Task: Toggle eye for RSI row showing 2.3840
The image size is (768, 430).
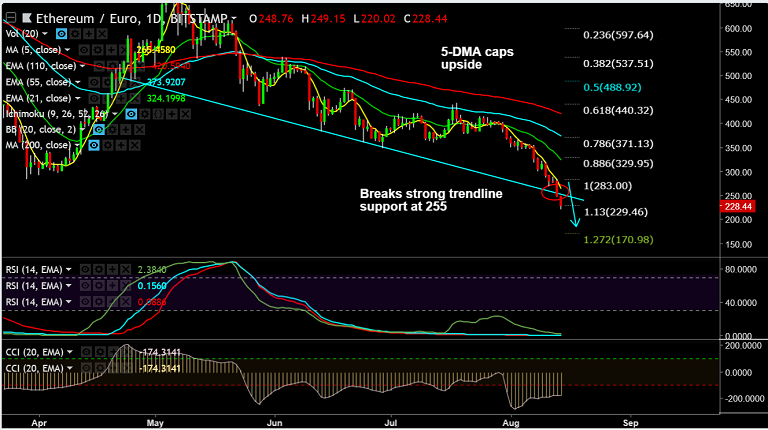Action: [85, 269]
